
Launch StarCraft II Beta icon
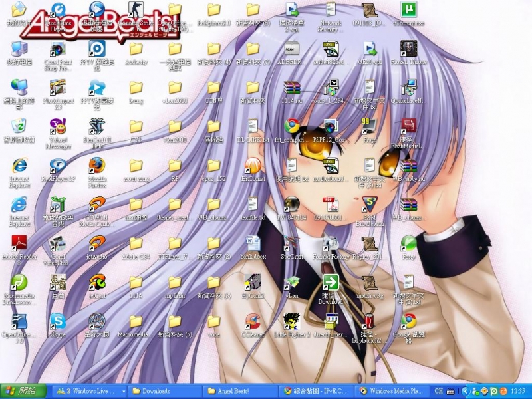pyautogui.click(x=97, y=126)
